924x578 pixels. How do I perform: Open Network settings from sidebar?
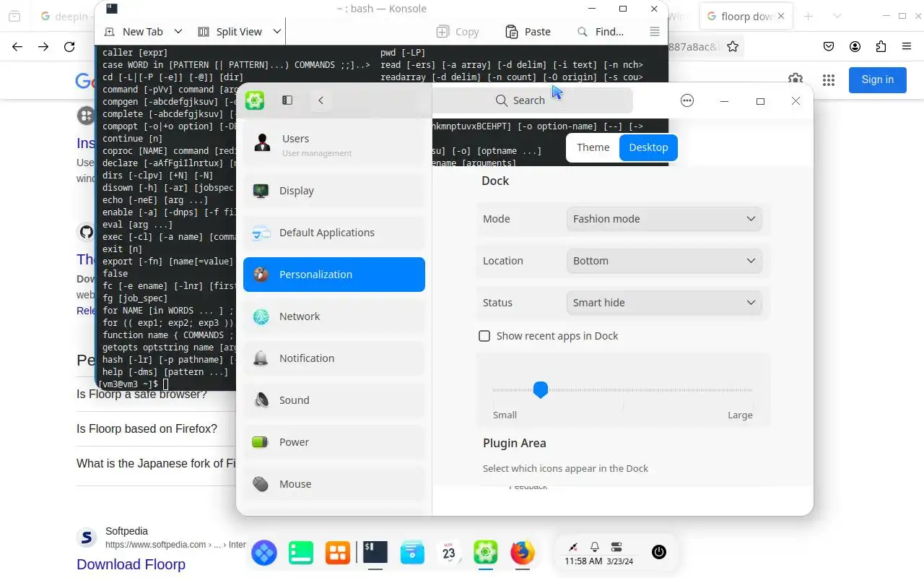334,316
